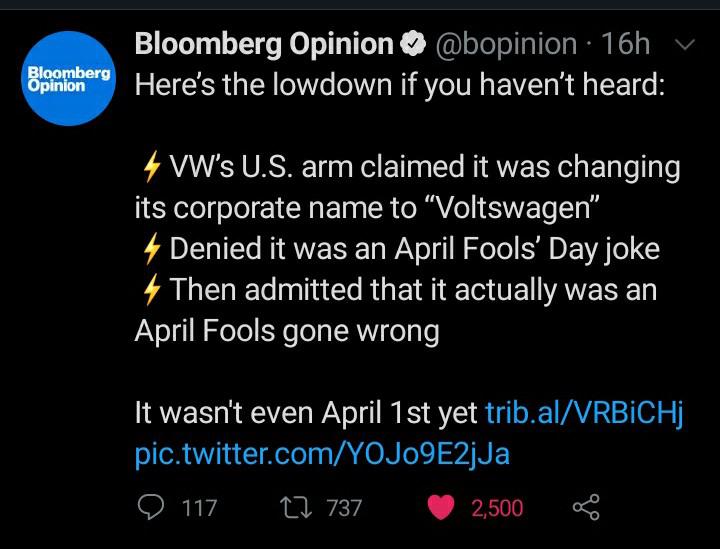Click the lightning bolt before "Denied it was"
The width and height of the screenshot is (720, 549).
[x=149, y=249]
